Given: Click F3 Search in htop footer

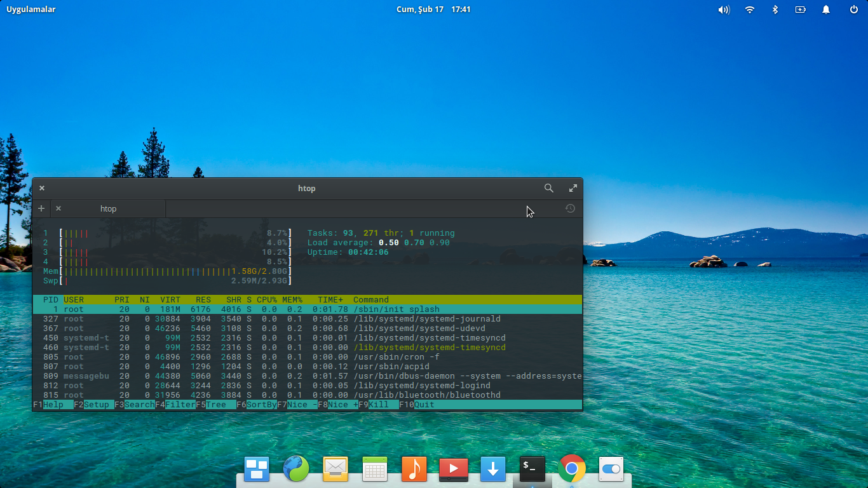Looking at the screenshot, I should point(135,405).
